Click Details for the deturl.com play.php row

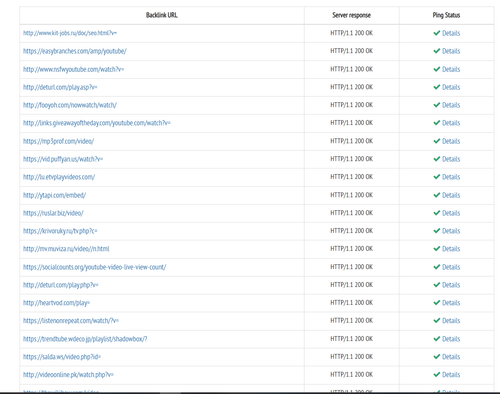coord(451,285)
